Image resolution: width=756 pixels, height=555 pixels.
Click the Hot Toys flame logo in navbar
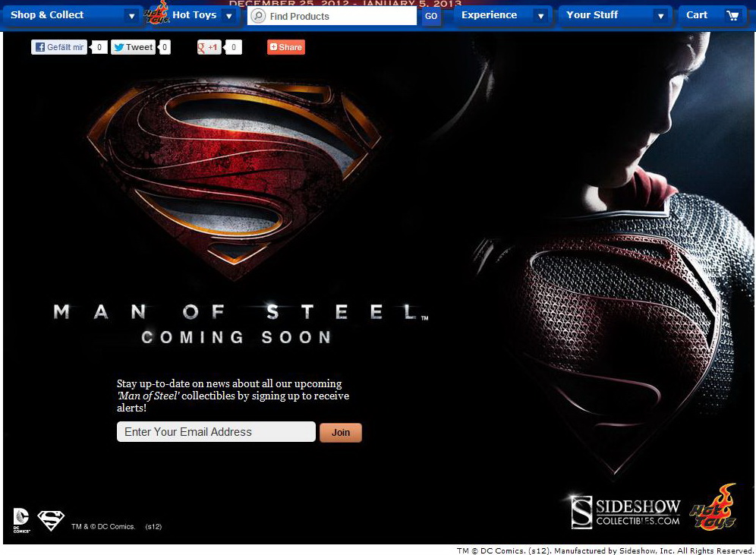coord(158,13)
